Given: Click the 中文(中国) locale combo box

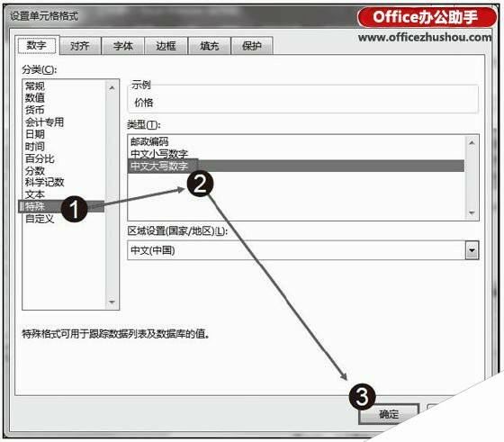Looking at the screenshot, I should coord(302,250).
